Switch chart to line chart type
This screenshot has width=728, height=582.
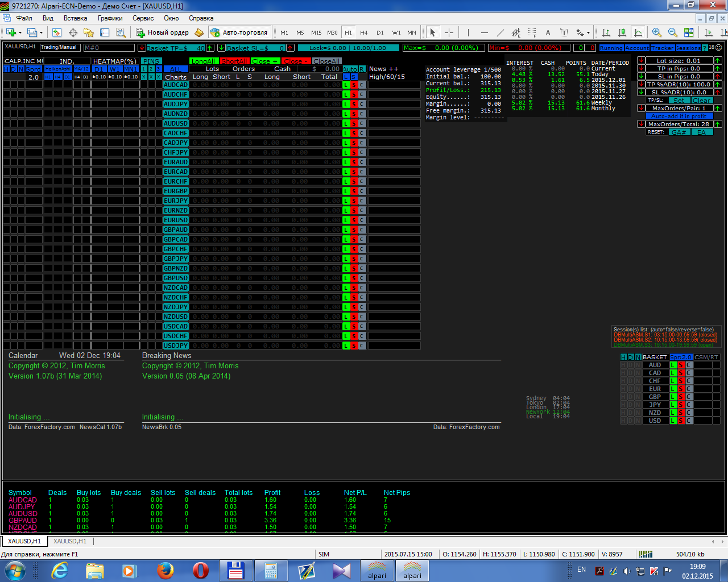tap(638, 32)
